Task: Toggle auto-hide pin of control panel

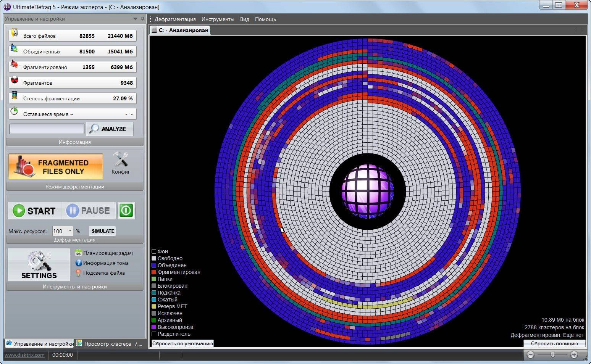Action: (x=142, y=19)
